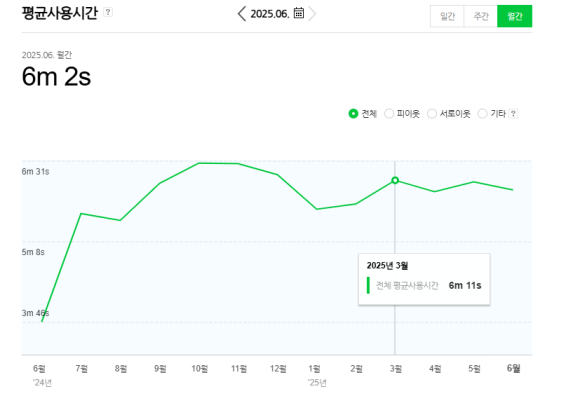Image resolution: width=580 pixels, height=403 pixels.
Task: Open the calendar date picker icon
Action: [x=299, y=13]
